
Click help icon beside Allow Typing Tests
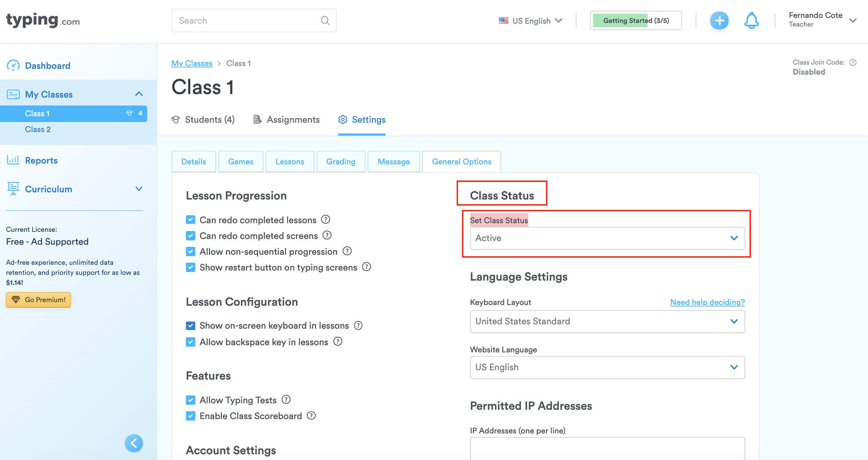(x=286, y=399)
